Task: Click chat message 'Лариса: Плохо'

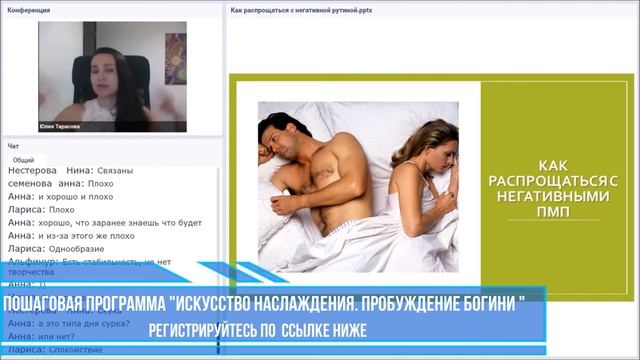Action: point(41,210)
